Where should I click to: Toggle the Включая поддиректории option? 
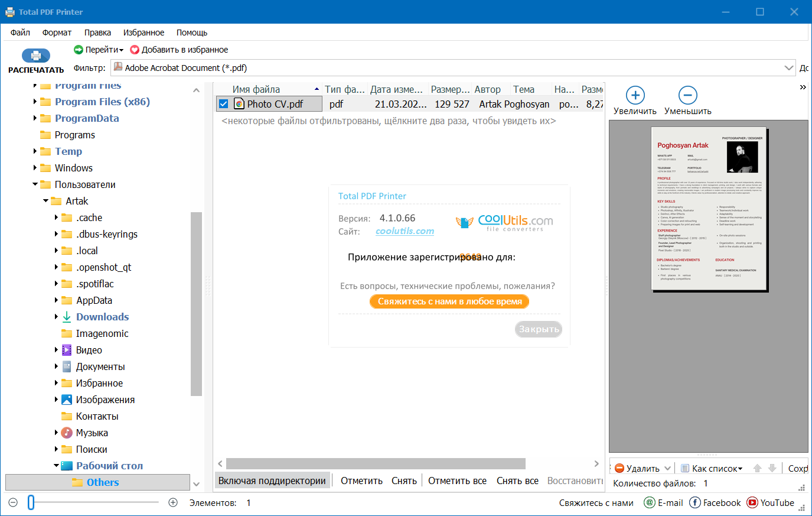pyautogui.click(x=272, y=481)
